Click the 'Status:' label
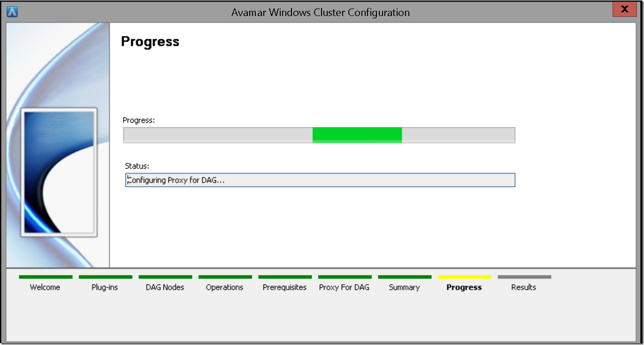 [x=137, y=166]
